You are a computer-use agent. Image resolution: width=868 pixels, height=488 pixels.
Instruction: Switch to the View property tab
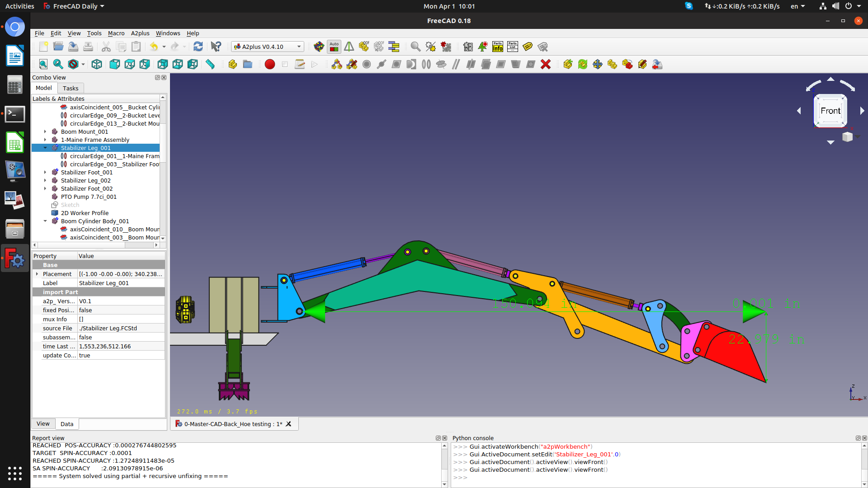[43, 424]
